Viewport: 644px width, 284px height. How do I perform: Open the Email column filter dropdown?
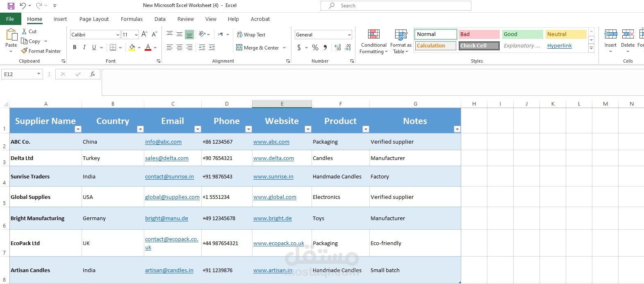(x=198, y=129)
